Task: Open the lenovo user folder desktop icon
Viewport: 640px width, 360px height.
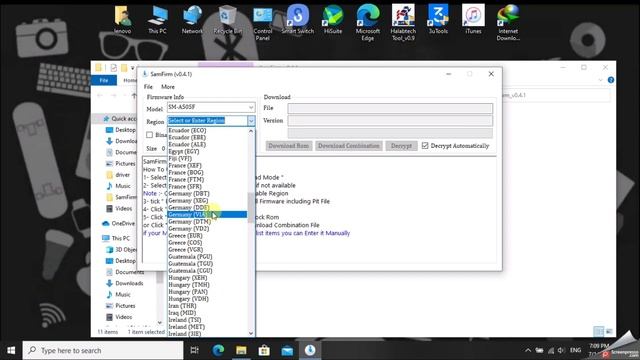Action: [x=122, y=20]
